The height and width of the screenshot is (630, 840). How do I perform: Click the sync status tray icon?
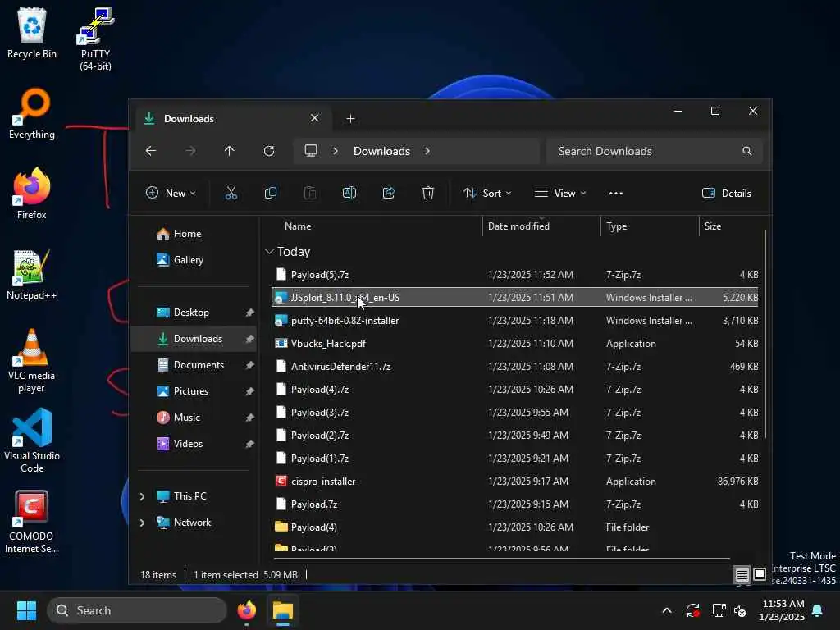tap(692, 610)
